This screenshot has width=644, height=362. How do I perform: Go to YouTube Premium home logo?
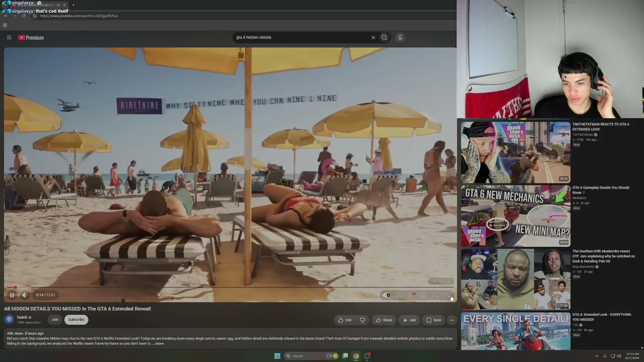[31, 38]
